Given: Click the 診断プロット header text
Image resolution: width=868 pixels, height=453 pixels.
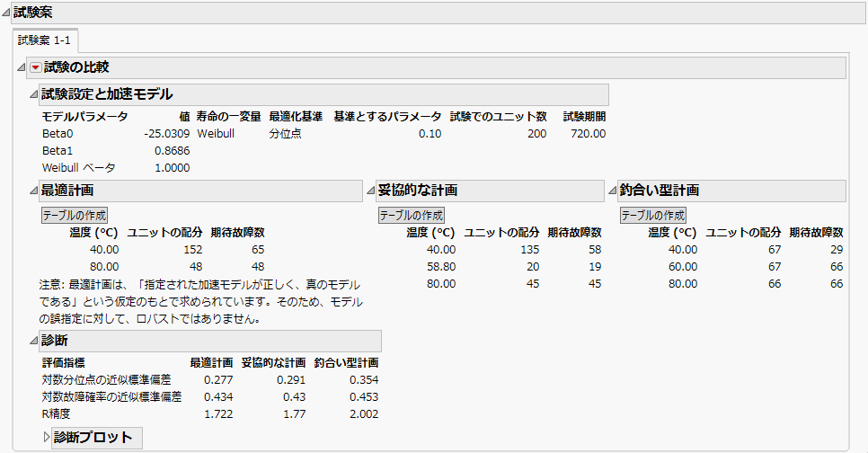Looking at the screenshot, I should [93, 438].
